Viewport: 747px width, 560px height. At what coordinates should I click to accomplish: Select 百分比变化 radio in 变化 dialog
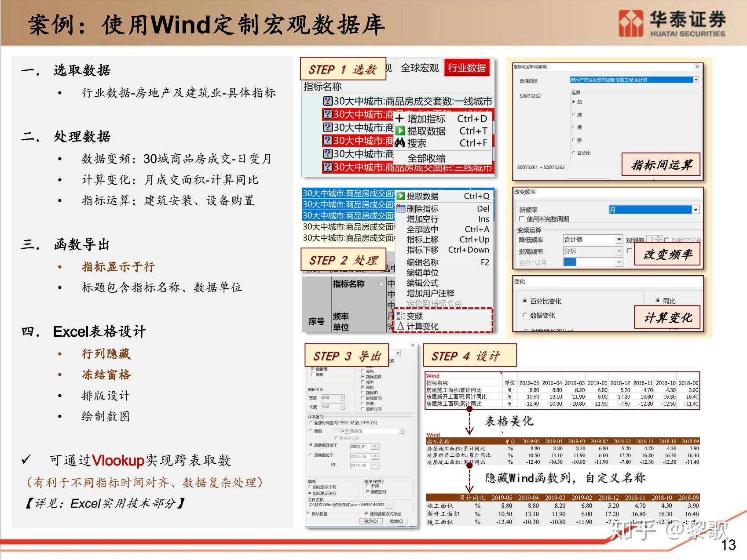click(525, 301)
